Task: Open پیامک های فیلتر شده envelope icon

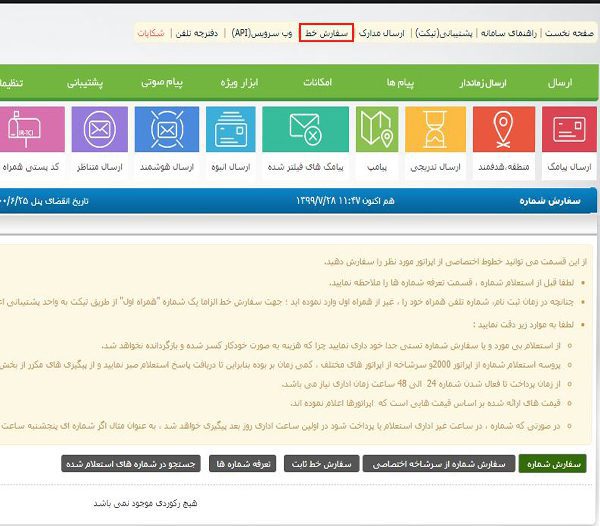Action: click(x=305, y=129)
